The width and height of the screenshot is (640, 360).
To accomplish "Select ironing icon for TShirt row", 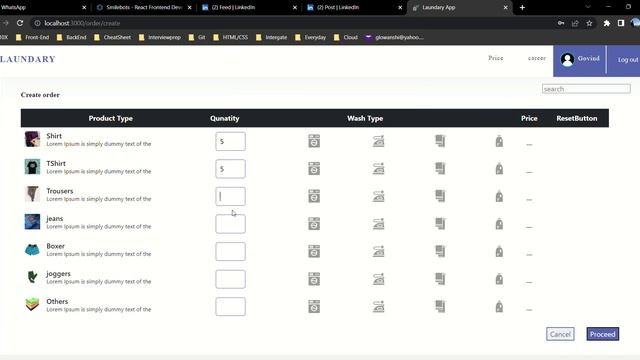I will click(378, 169).
